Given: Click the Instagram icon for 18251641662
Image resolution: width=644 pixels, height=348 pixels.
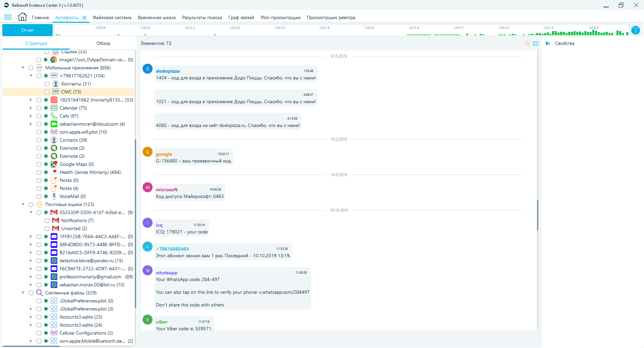Looking at the screenshot, I should point(54,100).
